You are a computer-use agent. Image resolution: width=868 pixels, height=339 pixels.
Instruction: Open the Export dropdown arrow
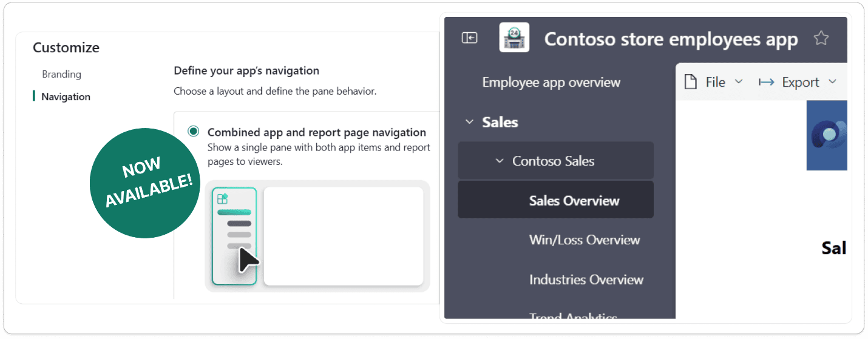pyautogui.click(x=832, y=82)
